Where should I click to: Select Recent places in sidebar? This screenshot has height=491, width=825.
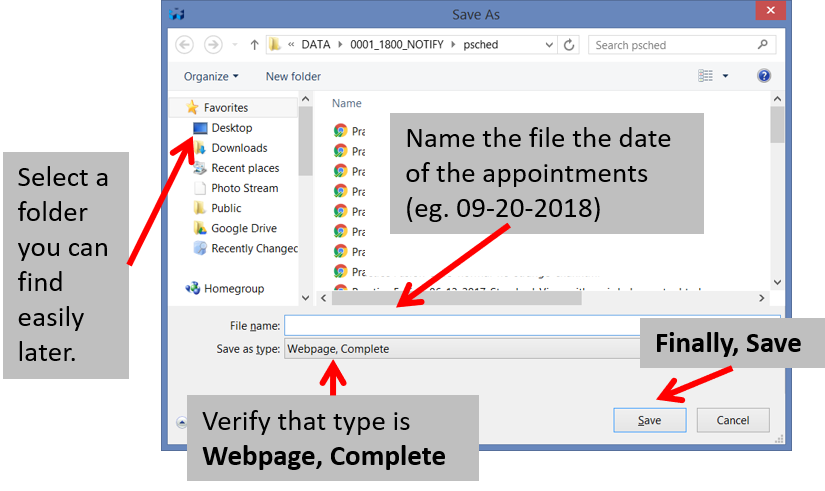click(x=245, y=168)
